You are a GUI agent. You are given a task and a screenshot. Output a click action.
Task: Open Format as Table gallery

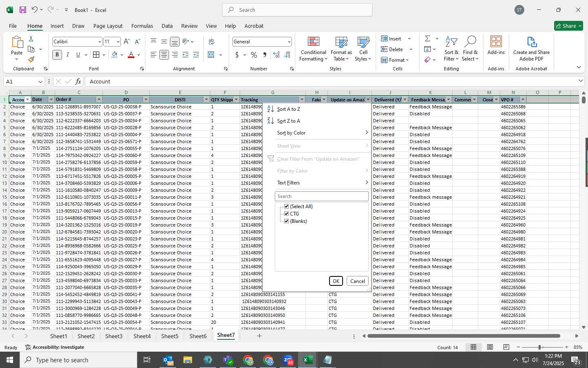click(341, 49)
